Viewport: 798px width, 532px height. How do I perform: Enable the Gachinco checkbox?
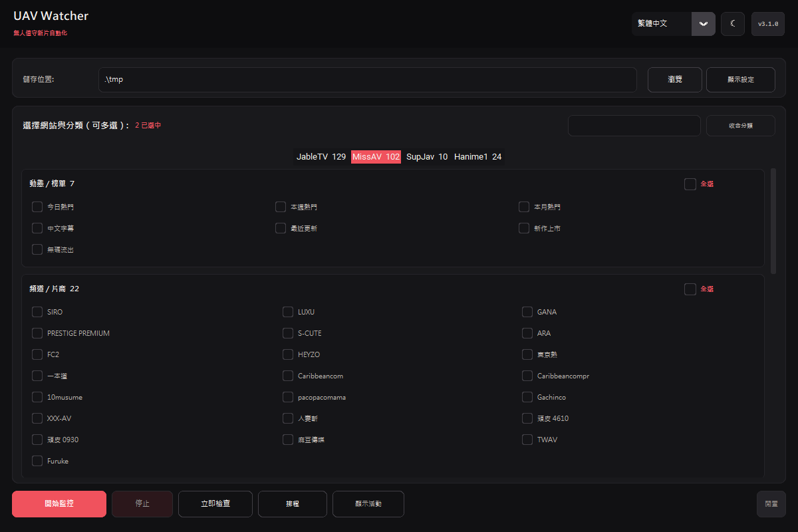pos(527,397)
